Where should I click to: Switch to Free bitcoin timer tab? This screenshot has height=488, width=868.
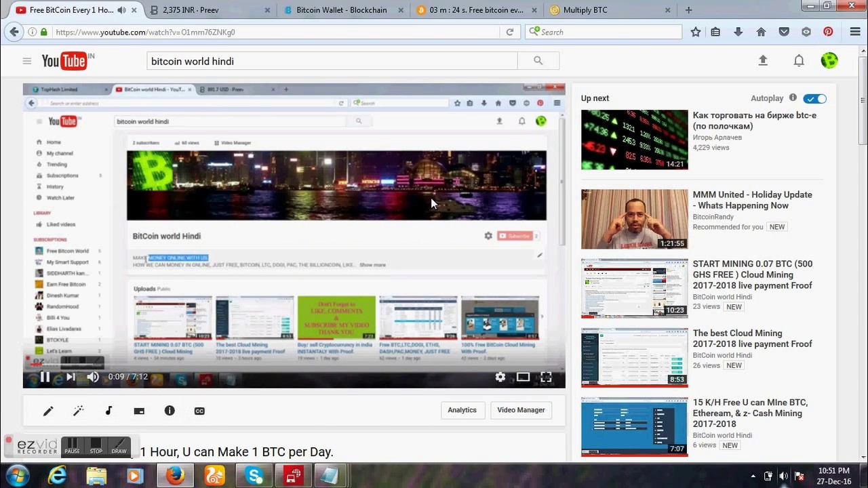tap(477, 10)
